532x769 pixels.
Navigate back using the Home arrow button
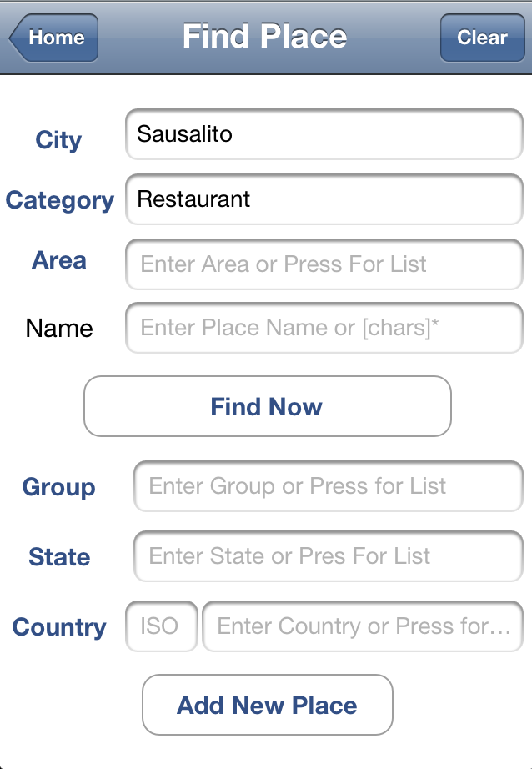point(52,38)
